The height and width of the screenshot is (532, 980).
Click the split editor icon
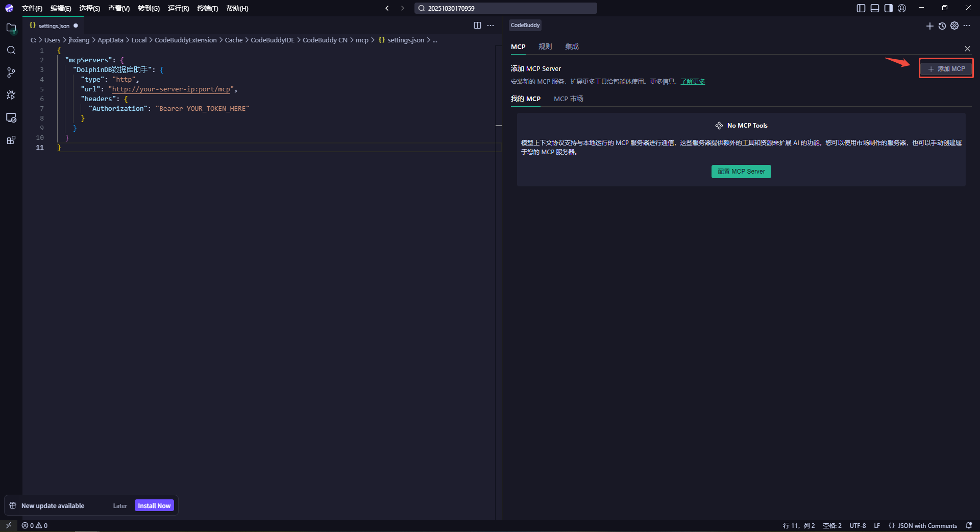pyautogui.click(x=477, y=26)
